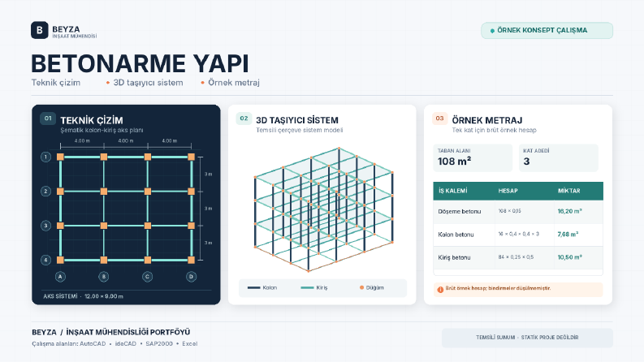
Task: Click the Kolon legend line swatch
Action: [x=254, y=287]
